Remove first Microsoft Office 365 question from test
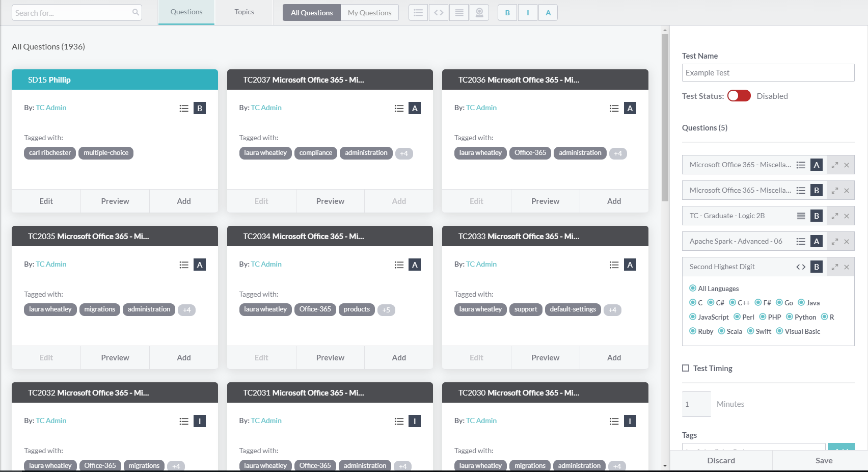Viewport: 868px width, 472px height. click(847, 165)
